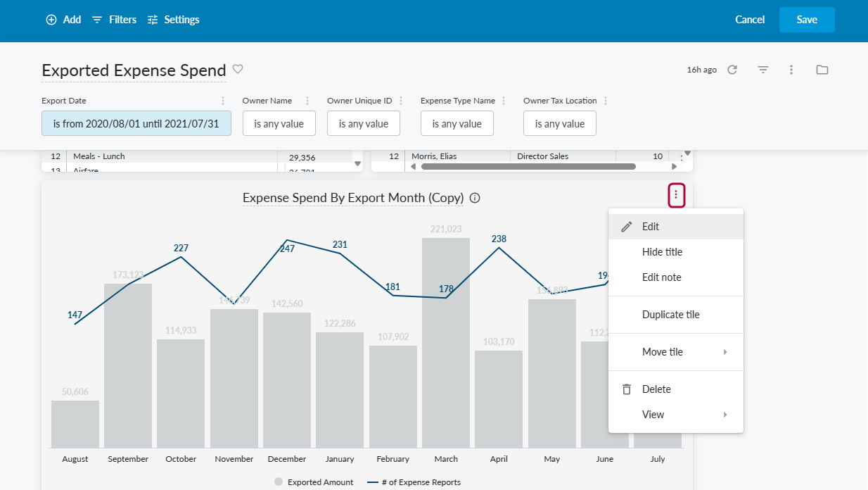The height and width of the screenshot is (490, 868).
Task: Open Owner Name filter options menu
Action: click(307, 101)
